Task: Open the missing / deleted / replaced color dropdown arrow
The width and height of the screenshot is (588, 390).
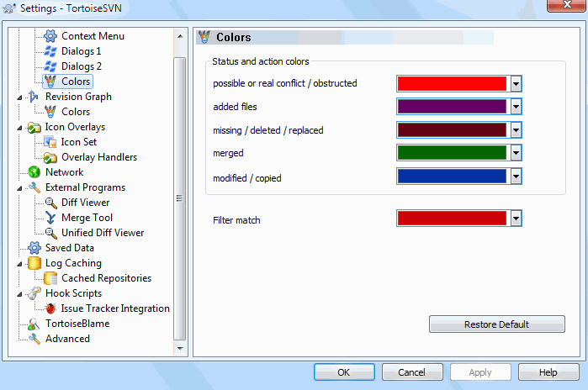Action: pos(516,130)
